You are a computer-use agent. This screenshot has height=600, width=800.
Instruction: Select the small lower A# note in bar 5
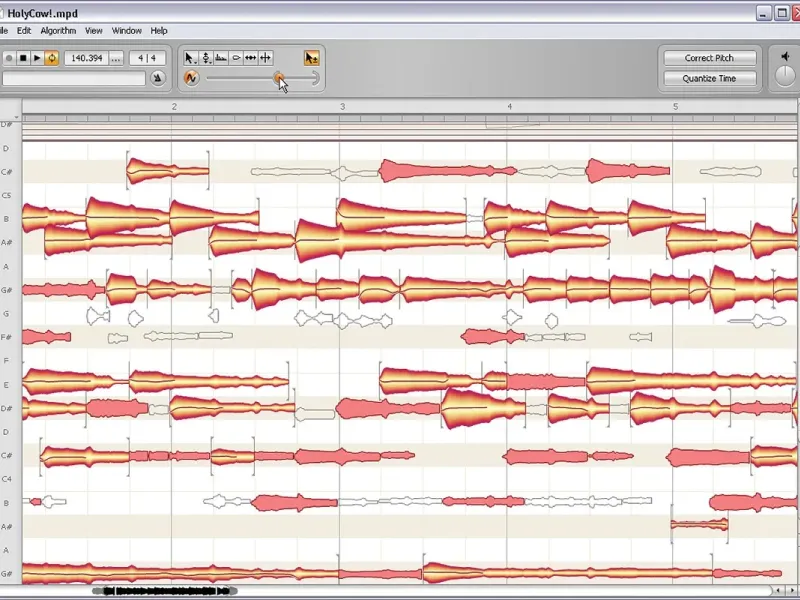(699, 524)
